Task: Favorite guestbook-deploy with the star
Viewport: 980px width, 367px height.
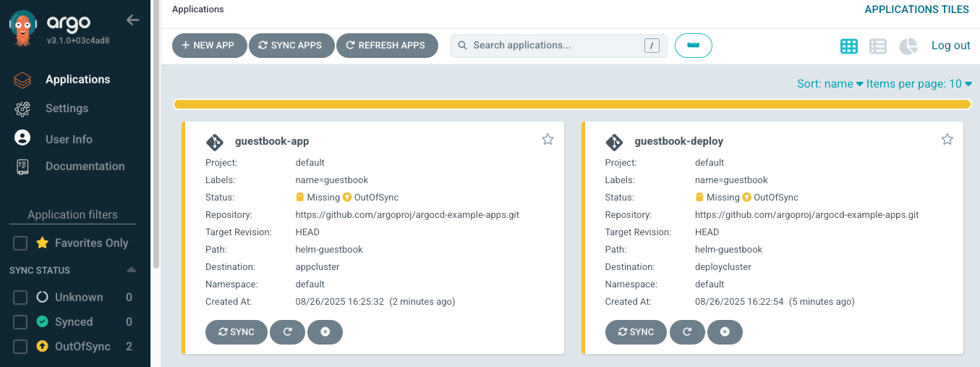Action: (947, 139)
